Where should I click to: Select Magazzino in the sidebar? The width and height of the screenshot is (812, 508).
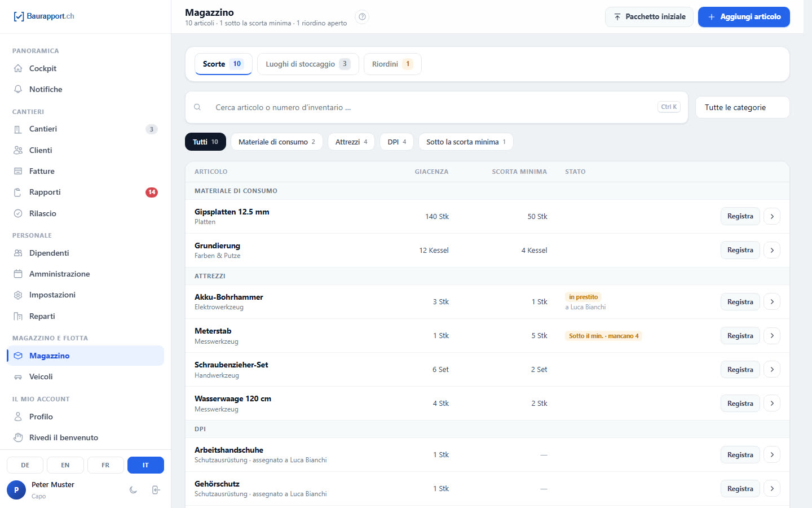coord(85,356)
